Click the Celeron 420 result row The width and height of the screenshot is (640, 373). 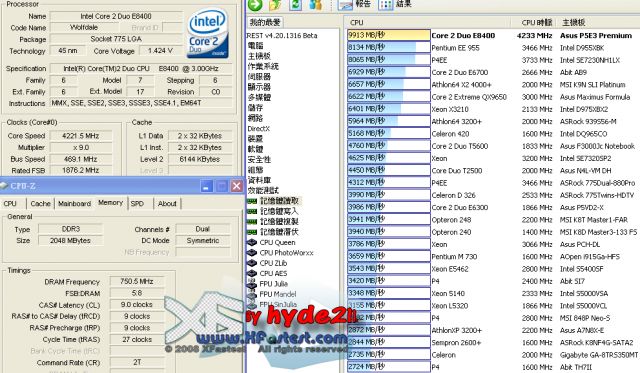[493, 134]
